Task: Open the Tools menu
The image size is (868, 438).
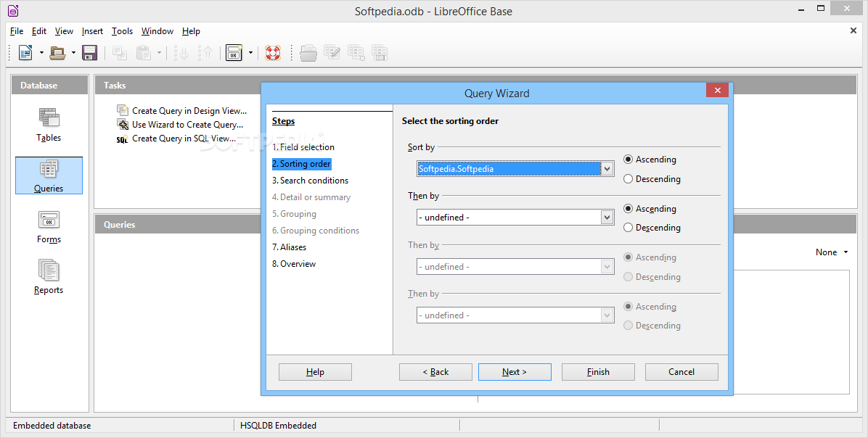Action: (123, 31)
